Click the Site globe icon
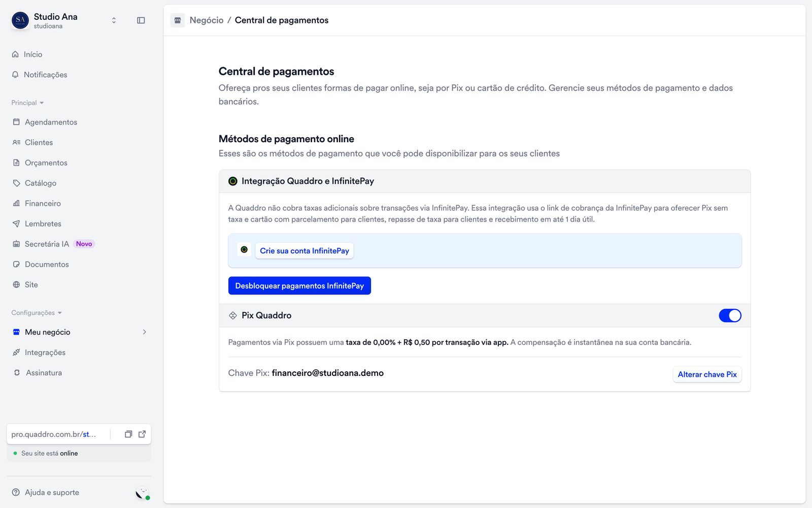Viewport: 812px width, 508px height. pyautogui.click(x=16, y=284)
